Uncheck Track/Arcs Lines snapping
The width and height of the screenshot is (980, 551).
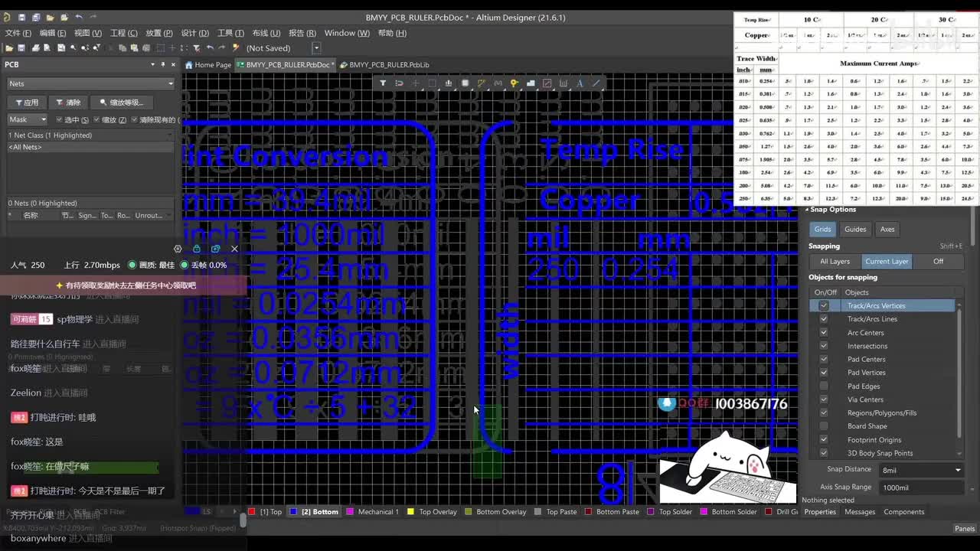824,319
